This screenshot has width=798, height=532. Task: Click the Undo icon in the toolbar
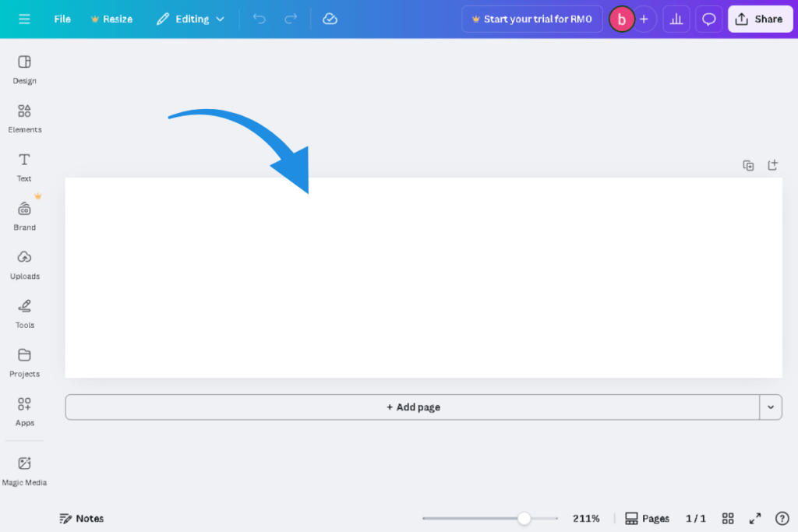(259, 19)
